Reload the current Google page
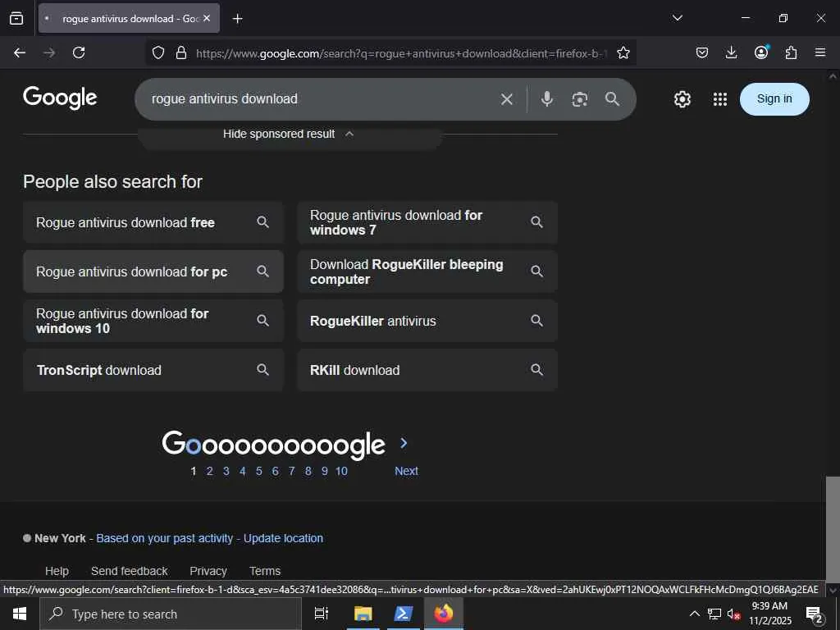 (x=79, y=52)
